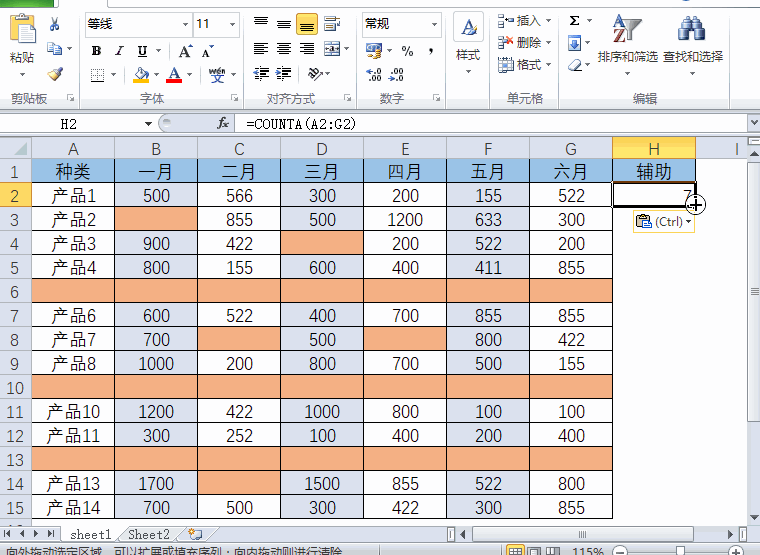Viewport: 760px width, 555px height.
Task: Decrease decimal places icon
Action: pos(396,74)
